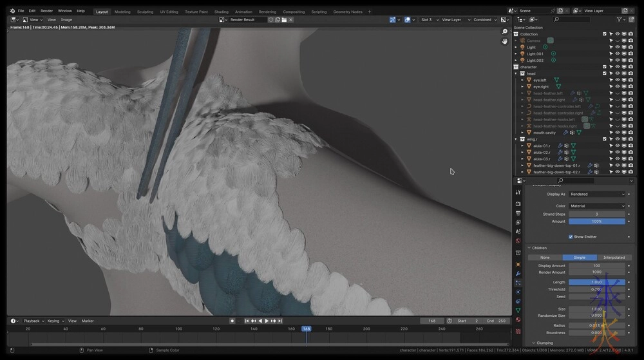Image resolution: width=644 pixels, height=360 pixels.
Task: Select Interpolated children type
Action: click(613, 257)
